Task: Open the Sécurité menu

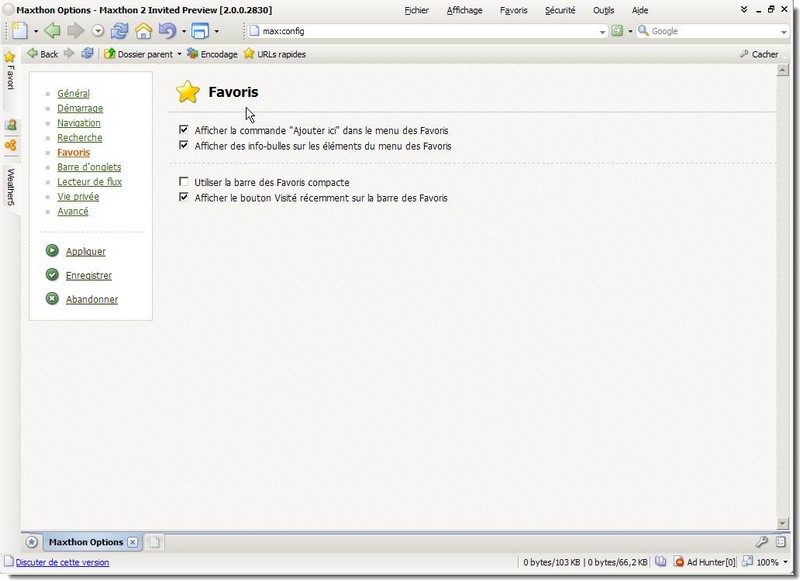Action: click(560, 10)
